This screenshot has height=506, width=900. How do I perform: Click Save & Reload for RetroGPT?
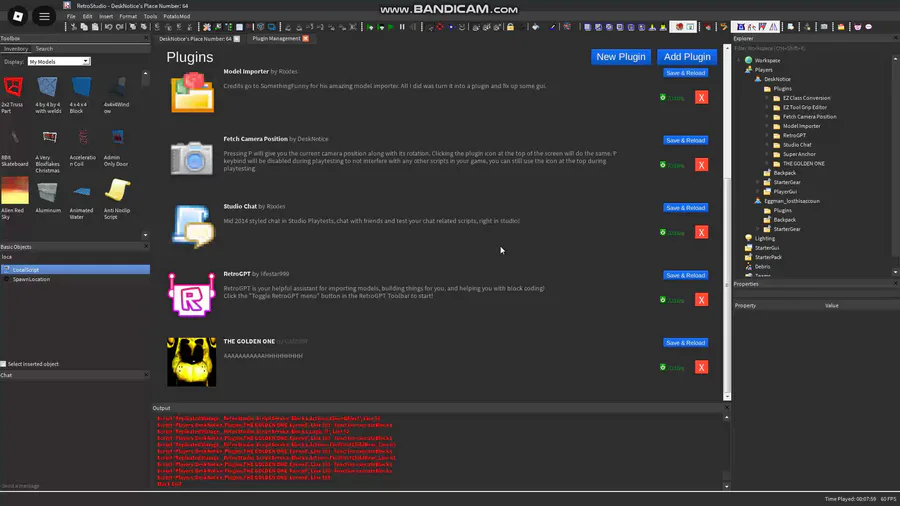point(685,275)
